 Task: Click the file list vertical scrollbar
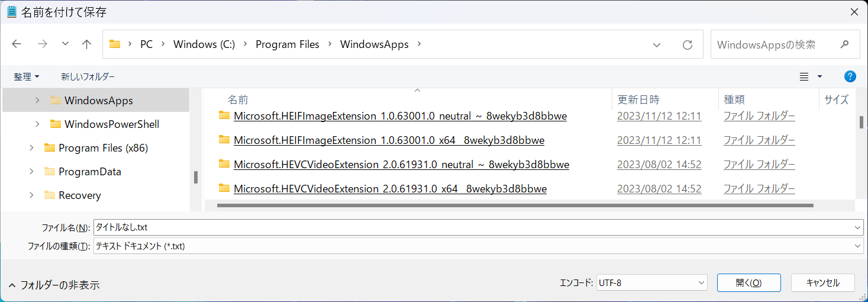coord(861,122)
